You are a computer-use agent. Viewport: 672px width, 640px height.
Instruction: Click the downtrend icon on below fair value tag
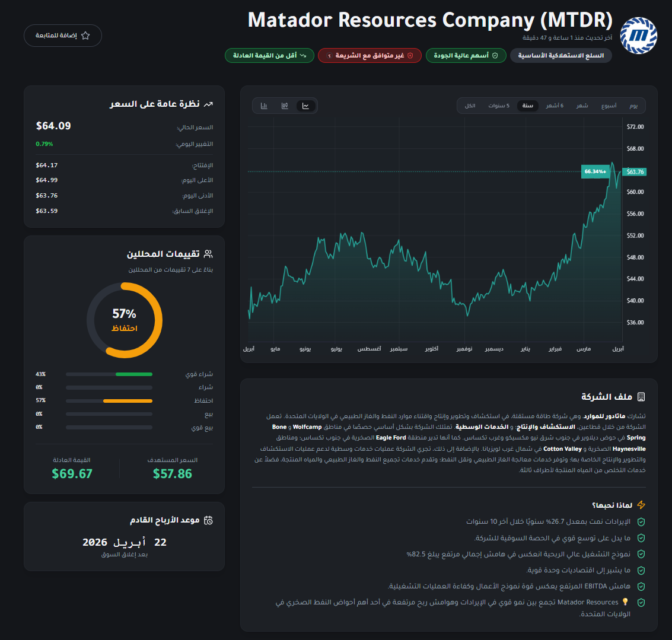click(304, 56)
